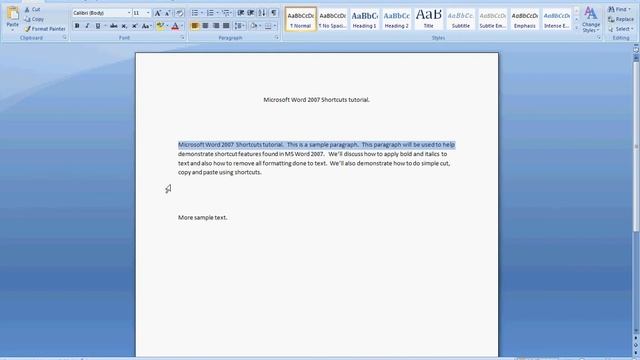Toggle bold formatting
The height and width of the screenshot is (360, 640).
77,26
